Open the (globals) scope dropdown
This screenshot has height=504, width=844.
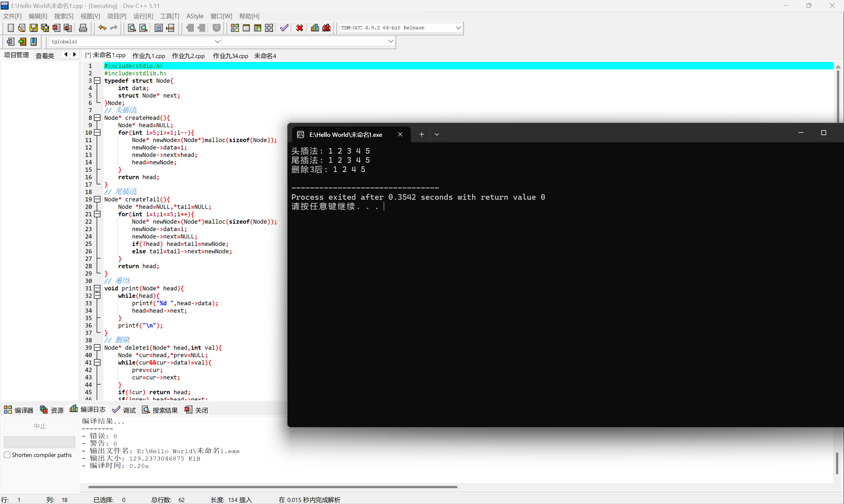(x=217, y=42)
